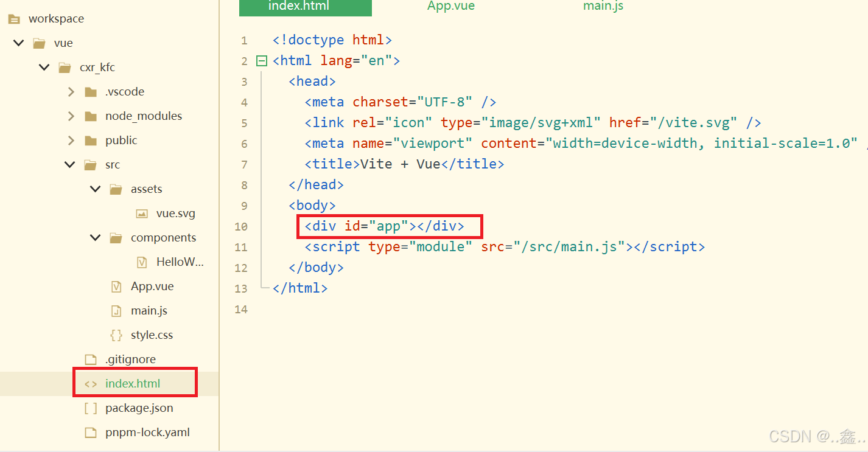This screenshot has width=868, height=452.
Task: Select the components folder label
Action: [x=164, y=238]
